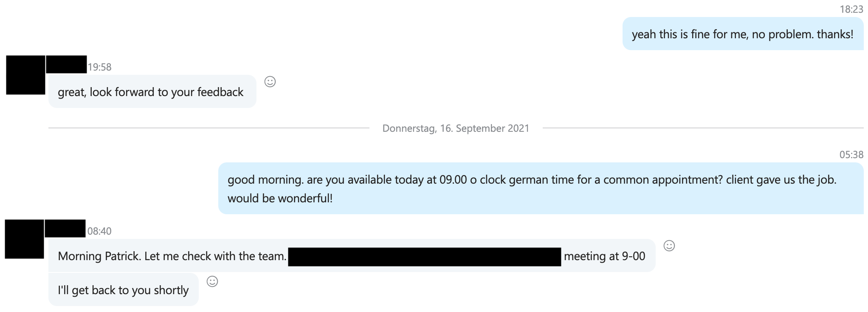Click the 08:40 message timestamp
The height and width of the screenshot is (312, 868).
(99, 231)
